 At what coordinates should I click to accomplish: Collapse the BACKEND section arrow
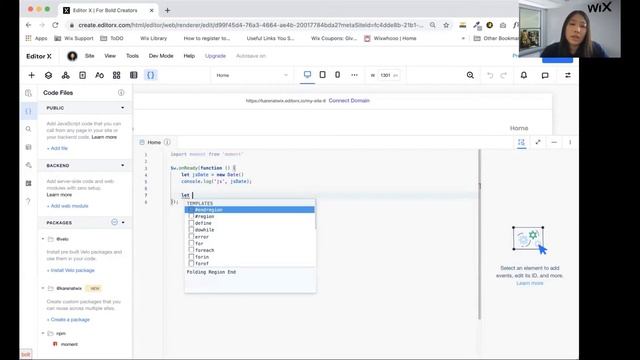122,165
